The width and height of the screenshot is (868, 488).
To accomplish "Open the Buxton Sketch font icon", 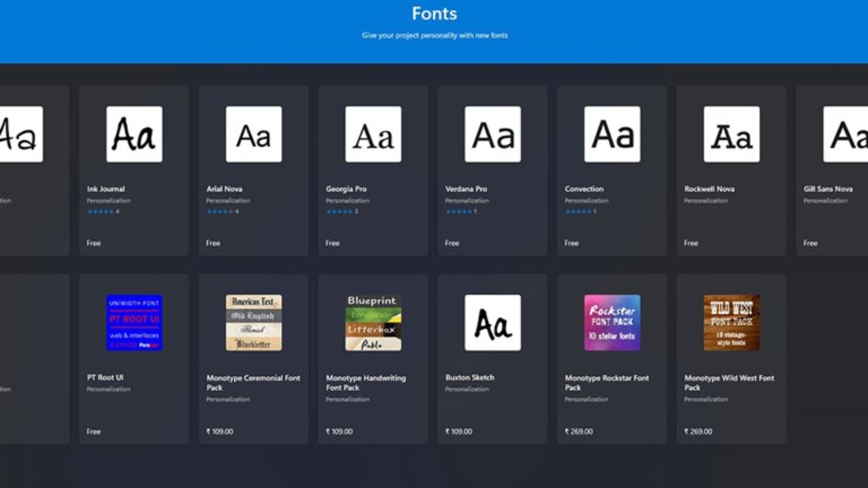I will point(493,323).
